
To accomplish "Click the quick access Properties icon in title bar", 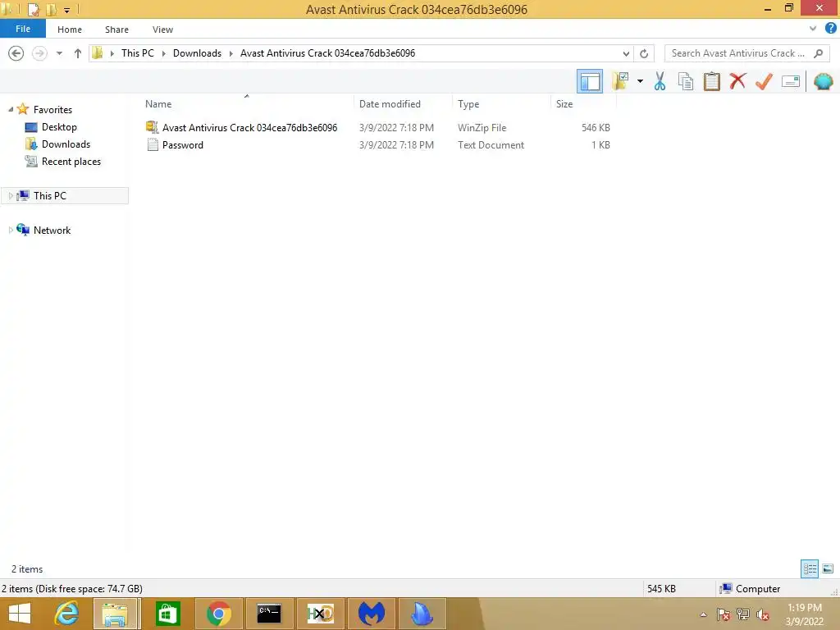I will 33,10.
